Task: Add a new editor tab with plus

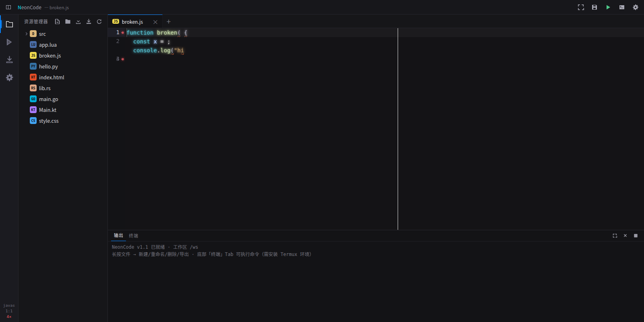Action: 169,22
